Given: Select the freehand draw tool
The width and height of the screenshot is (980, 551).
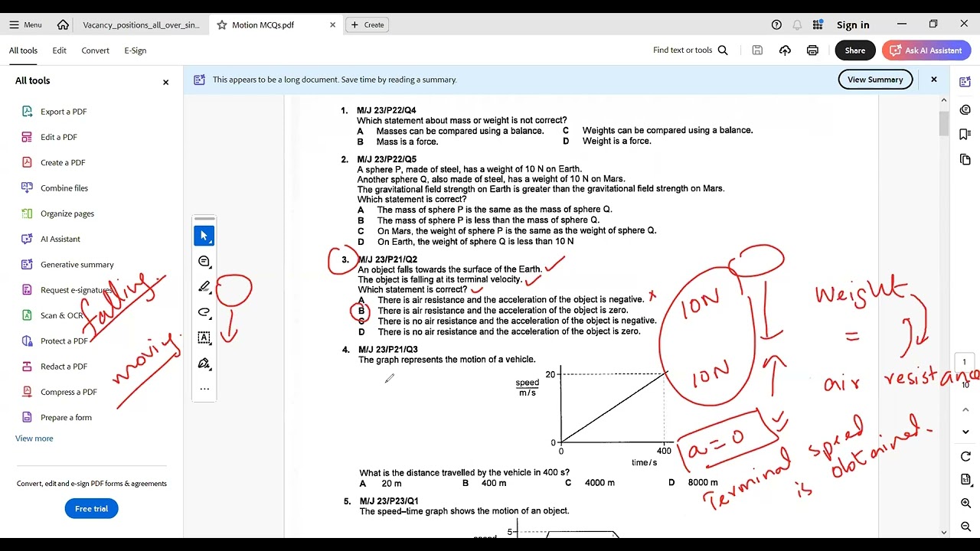Looking at the screenshot, I should coord(204,312).
